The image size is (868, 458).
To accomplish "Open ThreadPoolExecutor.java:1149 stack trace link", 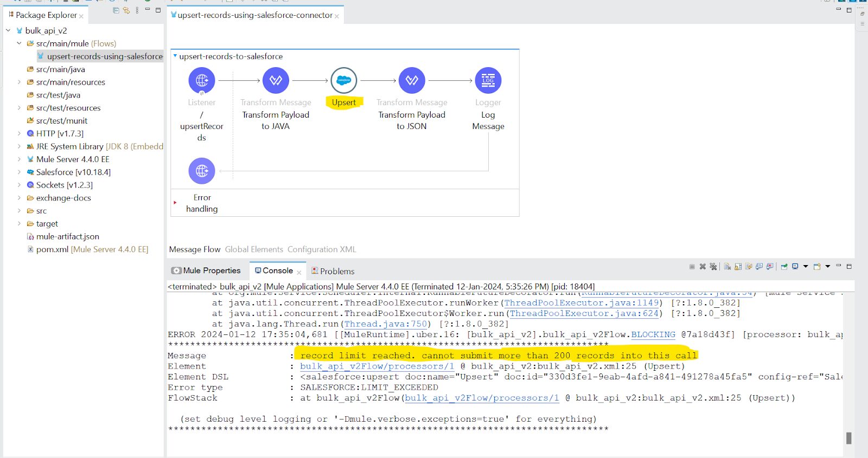I will (582, 303).
